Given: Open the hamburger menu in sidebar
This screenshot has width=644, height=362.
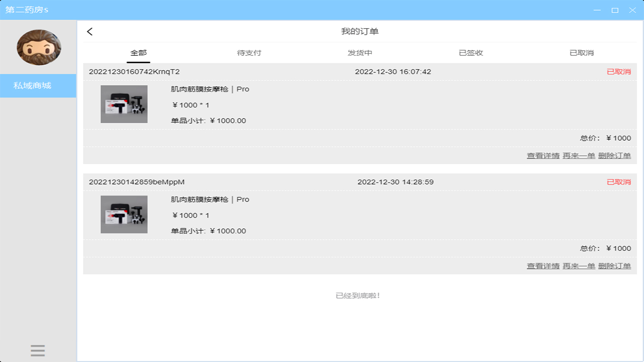Looking at the screenshot, I should pos(38,350).
